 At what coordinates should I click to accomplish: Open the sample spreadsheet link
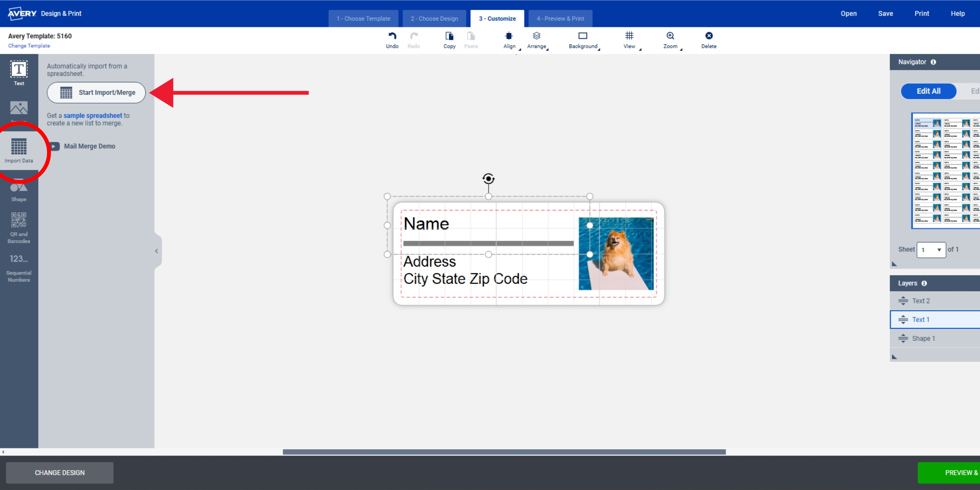point(93,115)
